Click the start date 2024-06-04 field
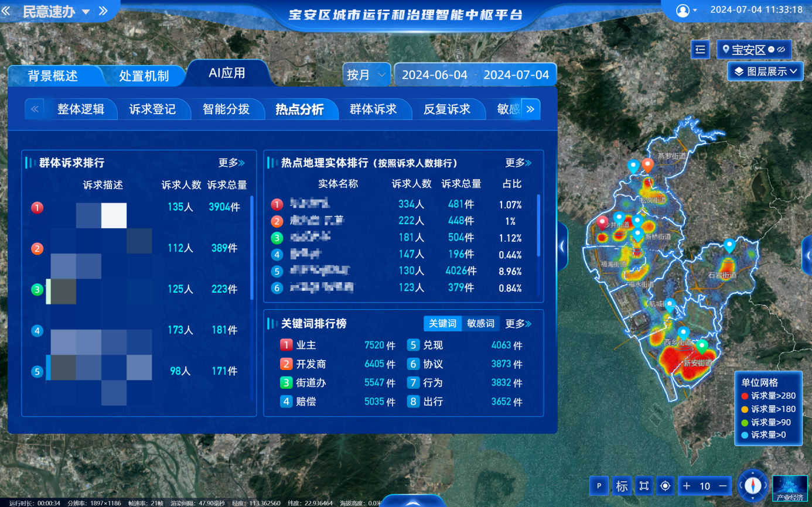The image size is (812, 507). point(435,75)
